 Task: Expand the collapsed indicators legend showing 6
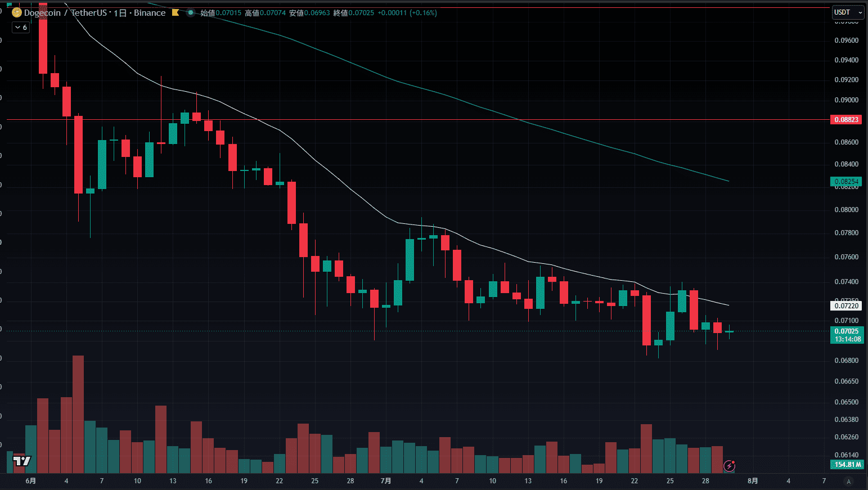click(21, 27)
